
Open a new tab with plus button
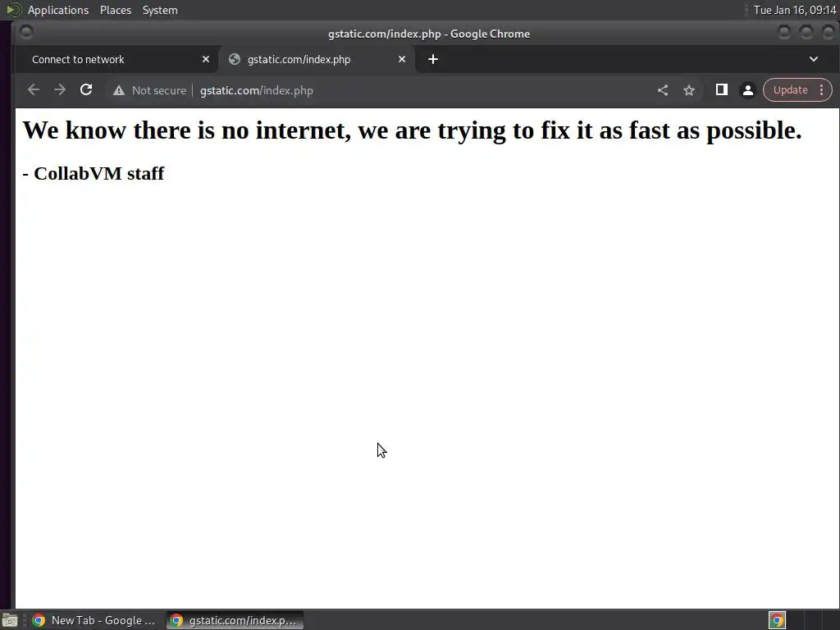click(433, 59)
